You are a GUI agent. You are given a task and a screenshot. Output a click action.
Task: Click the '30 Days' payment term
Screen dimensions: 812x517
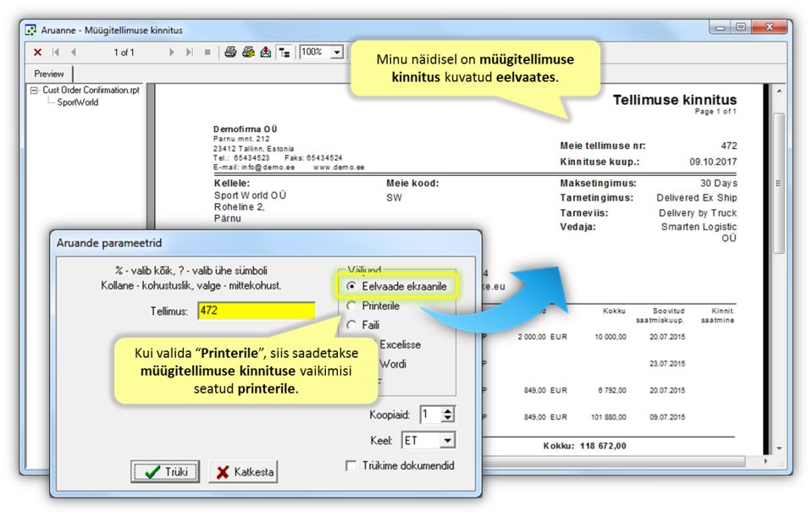(719, 184)
